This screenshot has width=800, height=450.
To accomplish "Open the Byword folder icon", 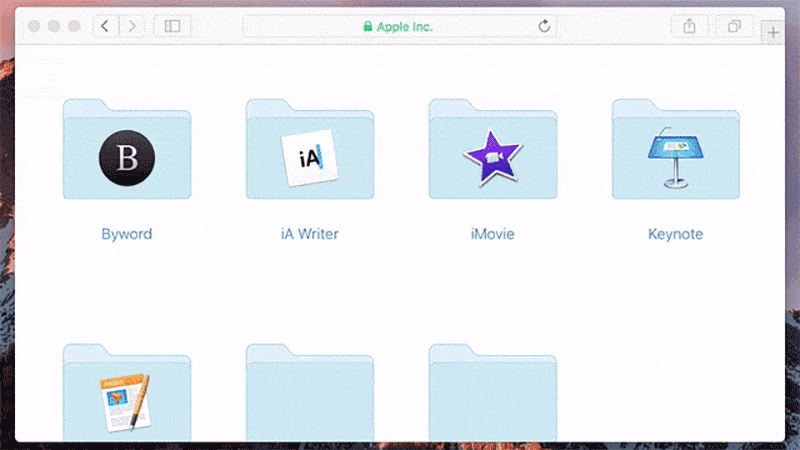I will (x=127, y=149).
